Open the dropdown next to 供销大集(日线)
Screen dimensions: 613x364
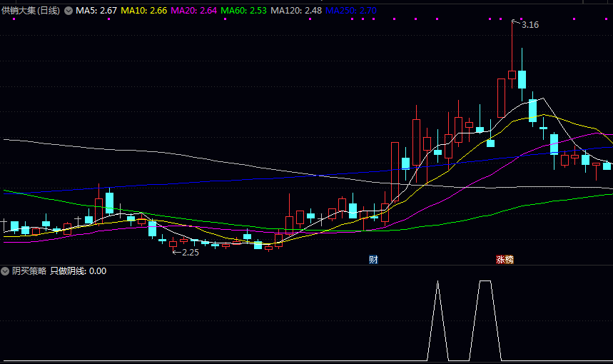coord(69,11)
